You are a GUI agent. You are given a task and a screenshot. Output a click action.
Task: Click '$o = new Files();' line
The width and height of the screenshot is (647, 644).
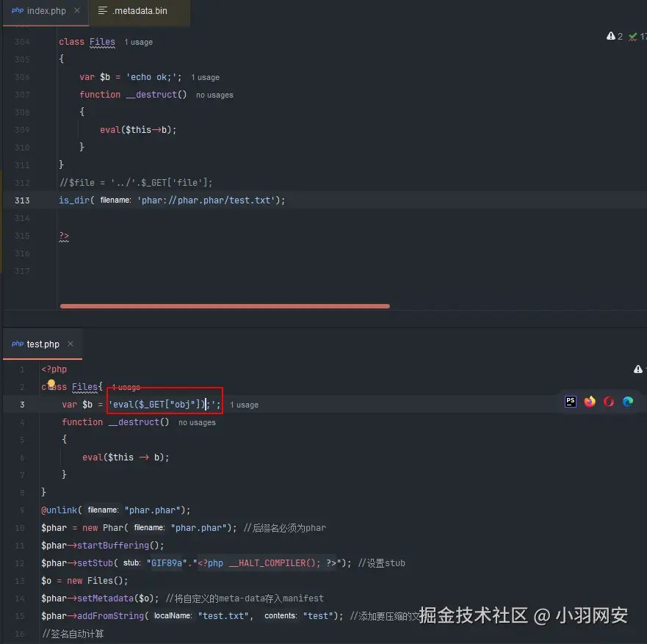click(x=84, y=580)
